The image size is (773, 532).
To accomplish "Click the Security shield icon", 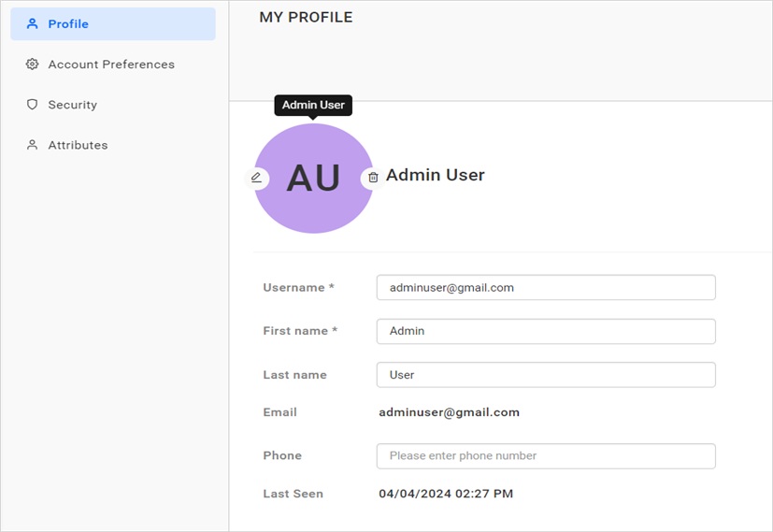I will (32, 105).
